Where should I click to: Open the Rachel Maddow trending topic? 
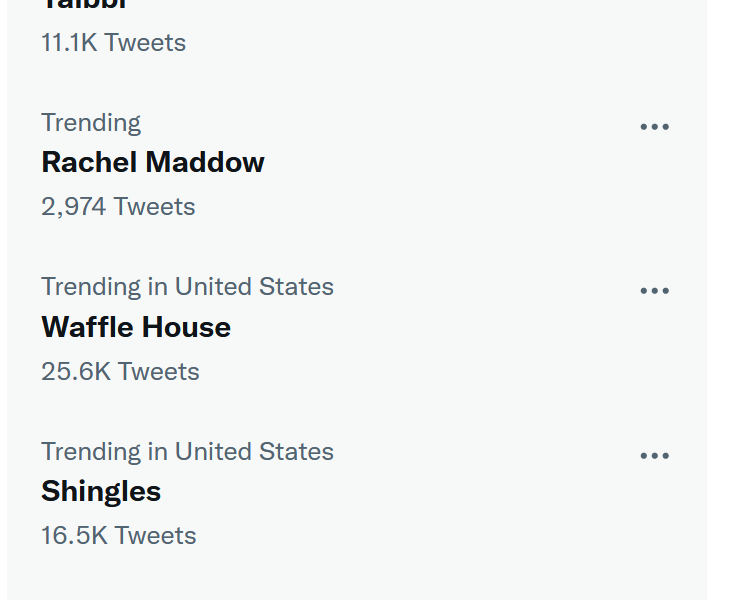153,162
